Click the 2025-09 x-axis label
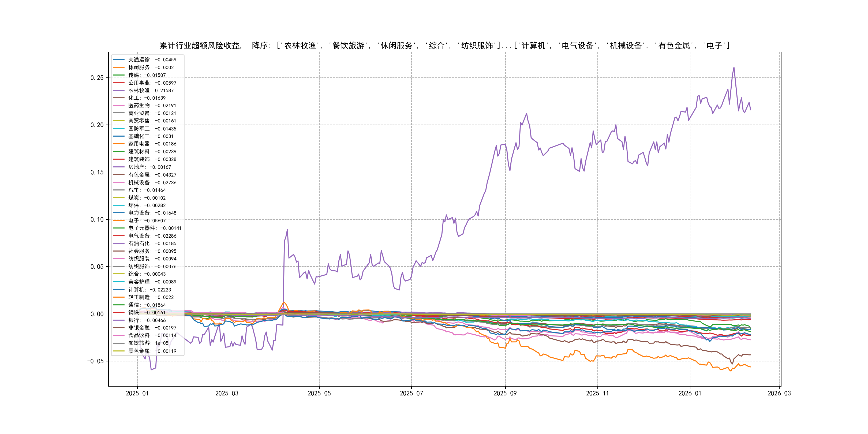This screenshot has width=868, height=434. point(505,393)
